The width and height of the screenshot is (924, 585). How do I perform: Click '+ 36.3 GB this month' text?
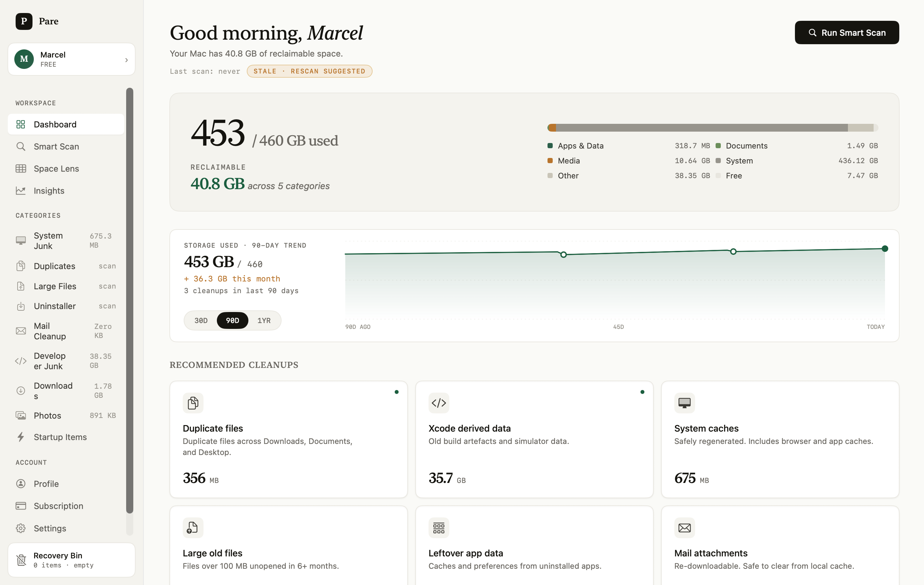coord(232,279)
